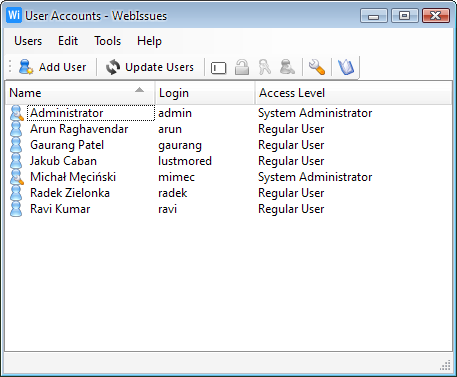Click the padlock change access icon

(x=242, y=67)
